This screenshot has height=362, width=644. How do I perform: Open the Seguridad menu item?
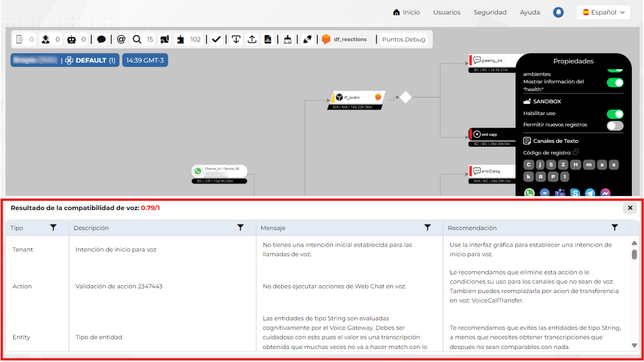pos(490,12)
